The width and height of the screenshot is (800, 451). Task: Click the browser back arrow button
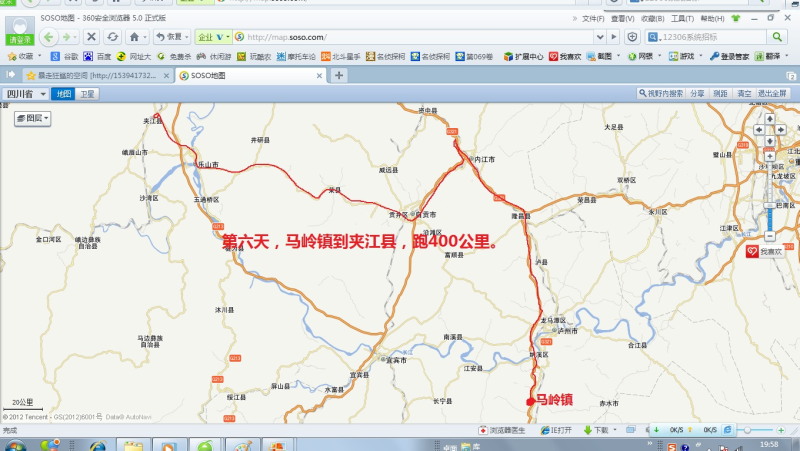coord(50,37)
